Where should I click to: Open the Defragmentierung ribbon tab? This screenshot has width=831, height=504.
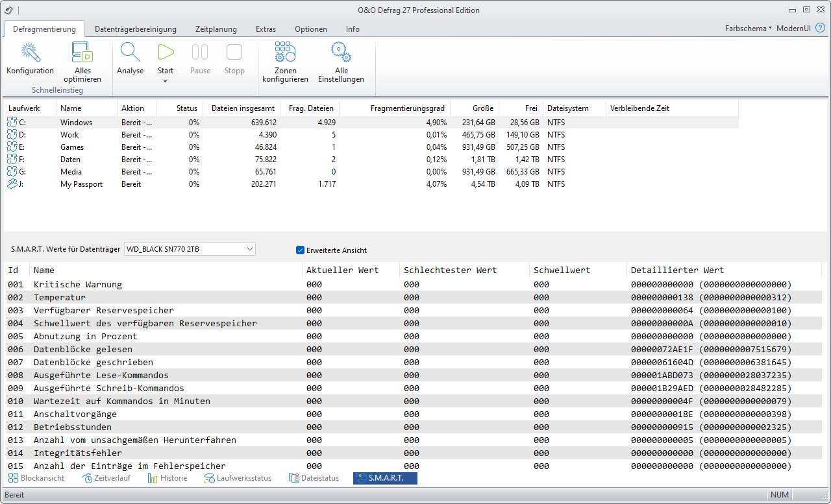point(44,29)
